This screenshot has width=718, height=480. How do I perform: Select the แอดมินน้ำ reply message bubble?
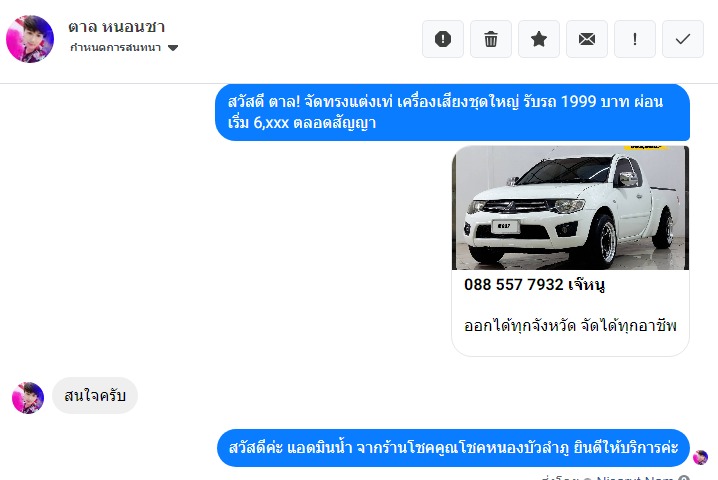[453, 447]
